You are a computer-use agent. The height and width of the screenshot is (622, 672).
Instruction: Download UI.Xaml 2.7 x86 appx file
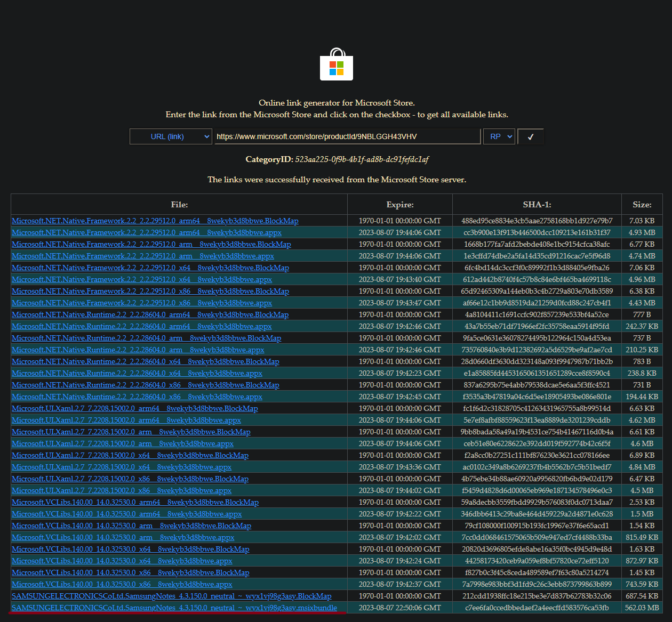click(122, 490)
